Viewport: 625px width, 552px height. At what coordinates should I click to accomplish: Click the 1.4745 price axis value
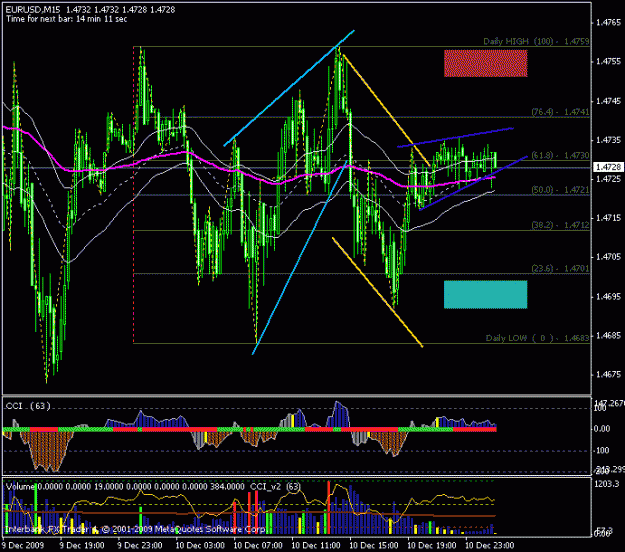(x=608, y=101)
